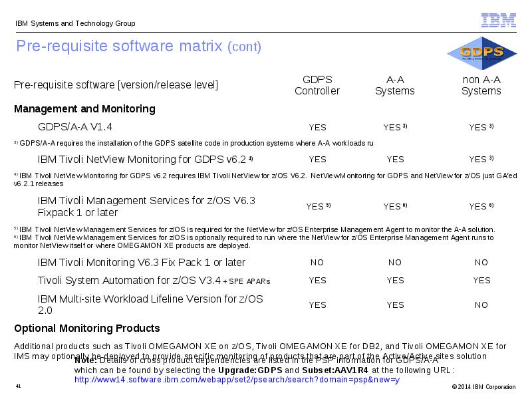Click non A-A Systems YES cell for GDPS/A-A V1.4
The width and height of the screenshot is (532, 399).
click(x=481, y=127)
